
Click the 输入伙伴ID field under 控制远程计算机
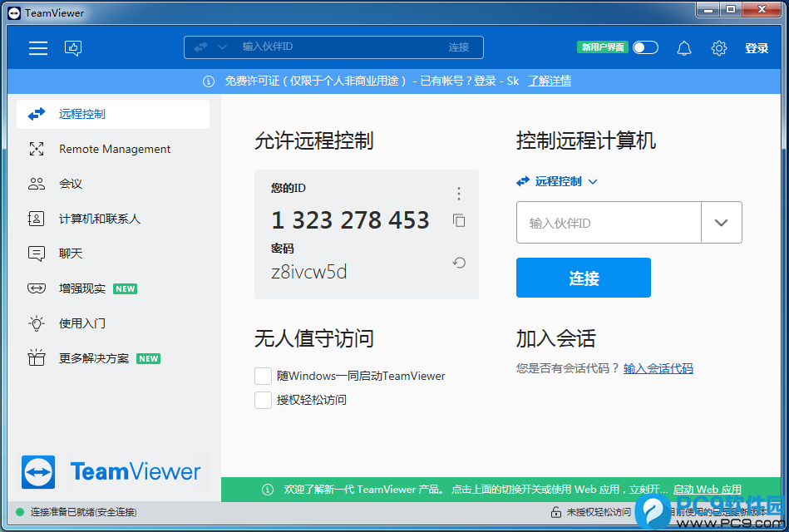coord(609,223)
